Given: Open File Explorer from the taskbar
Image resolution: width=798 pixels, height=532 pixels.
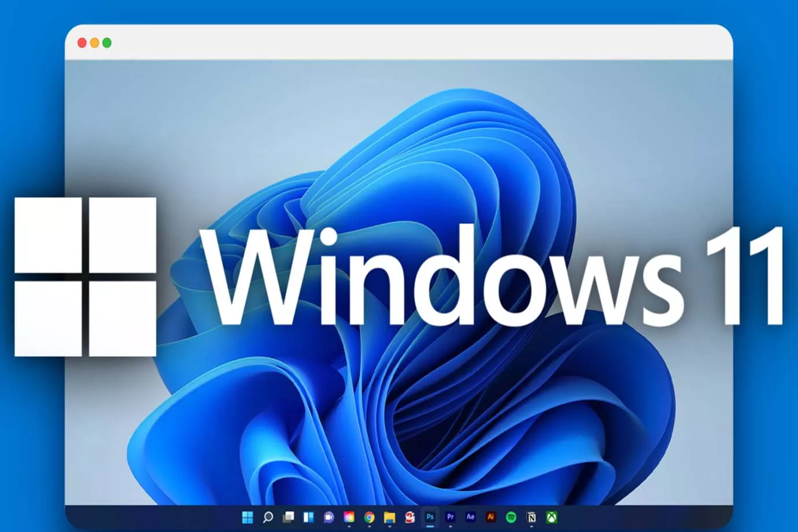Looking at the screenshot, I should click(389, 517).
